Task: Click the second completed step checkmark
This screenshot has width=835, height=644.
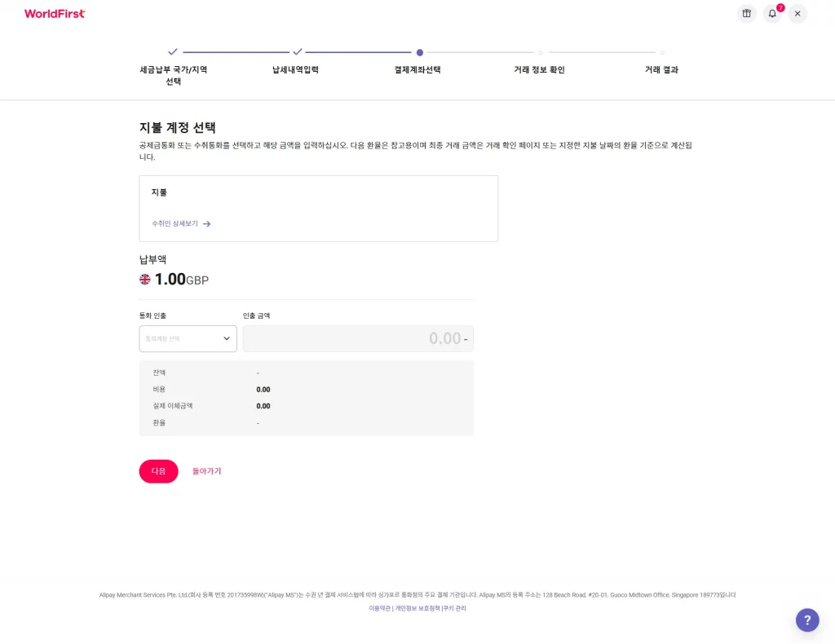Action: pyautogui.click(x=297, y=52)
